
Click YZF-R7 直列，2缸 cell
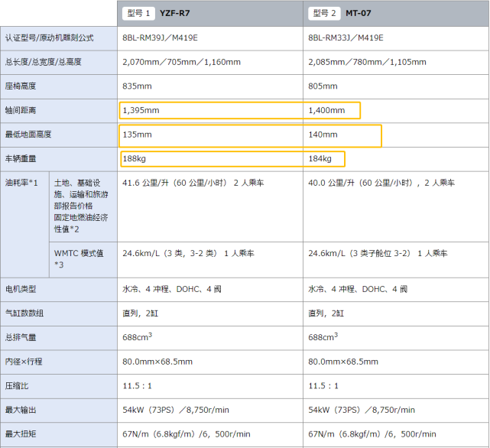141,313
